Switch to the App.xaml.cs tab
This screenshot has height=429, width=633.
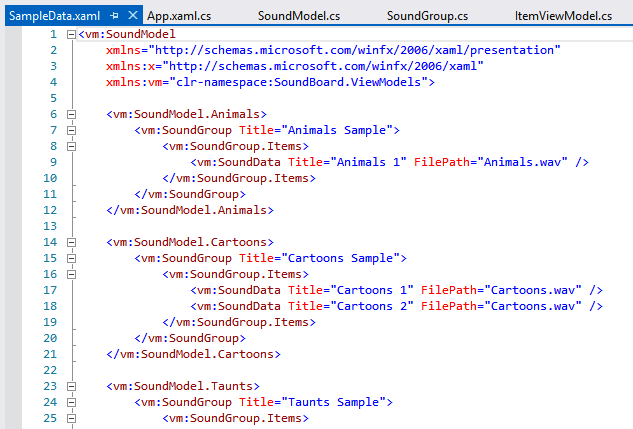[179, 16]
